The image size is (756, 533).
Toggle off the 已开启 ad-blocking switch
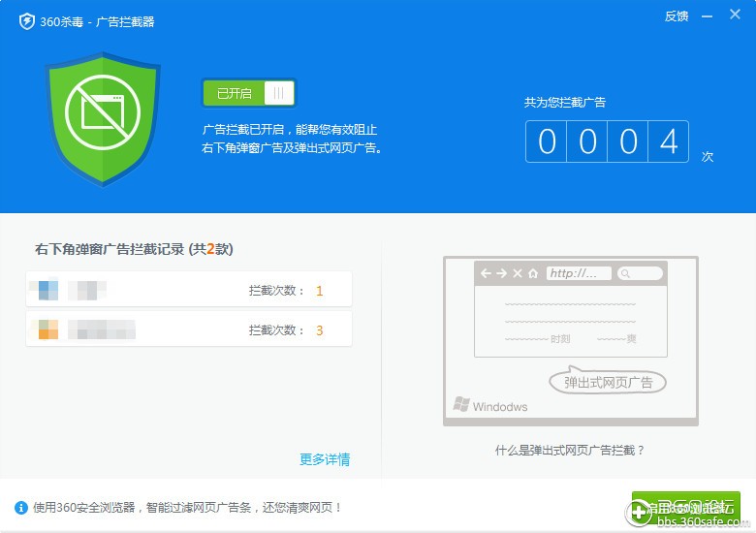pos(248,93)
